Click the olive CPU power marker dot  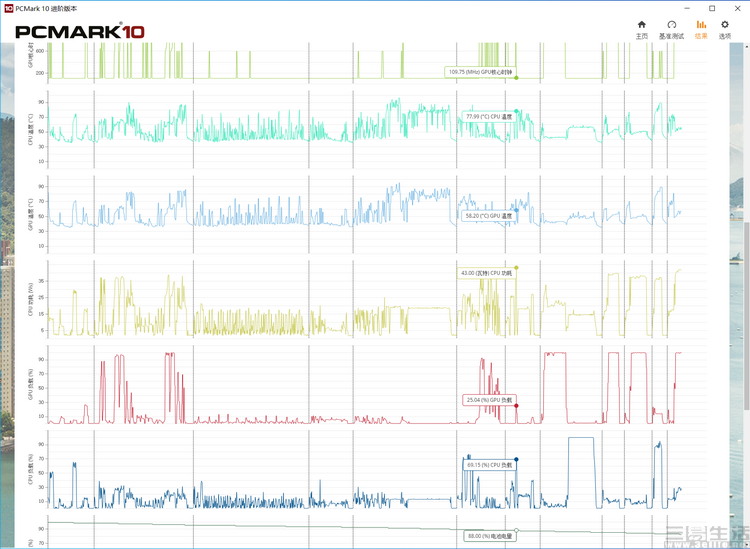516,268
